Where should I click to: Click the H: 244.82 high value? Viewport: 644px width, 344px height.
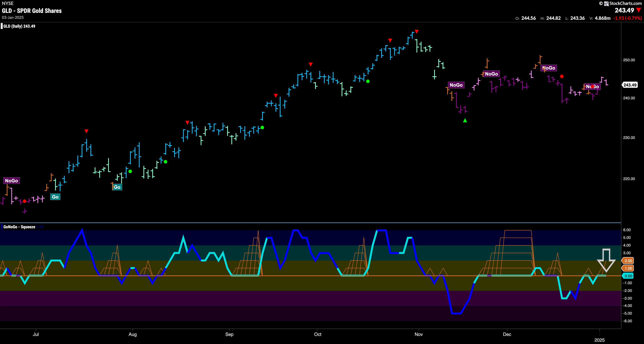550,18
